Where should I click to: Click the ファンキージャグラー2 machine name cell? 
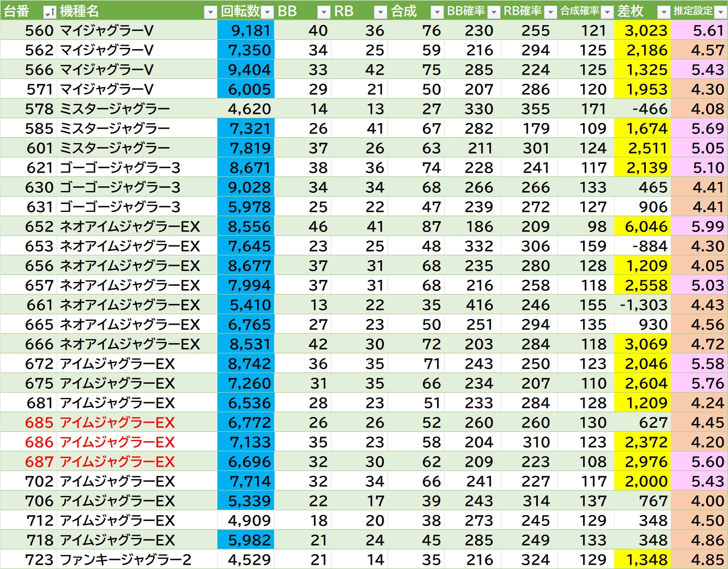(x=125, y=560)
